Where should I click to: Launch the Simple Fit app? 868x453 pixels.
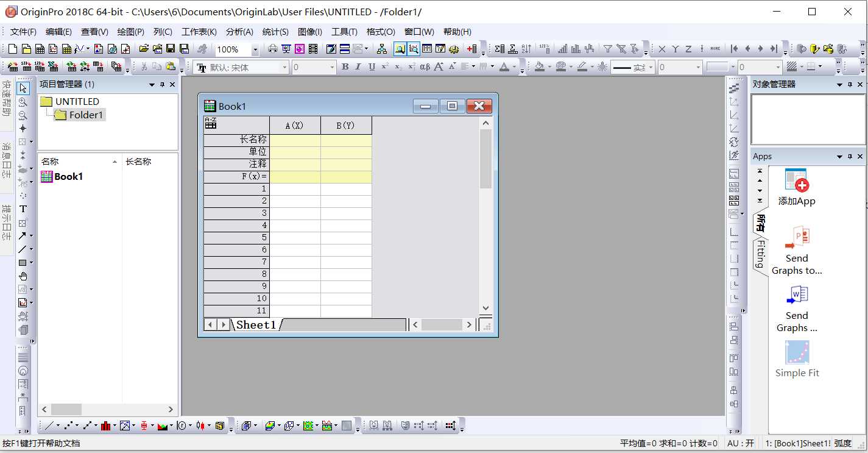[x=797, y=359]
